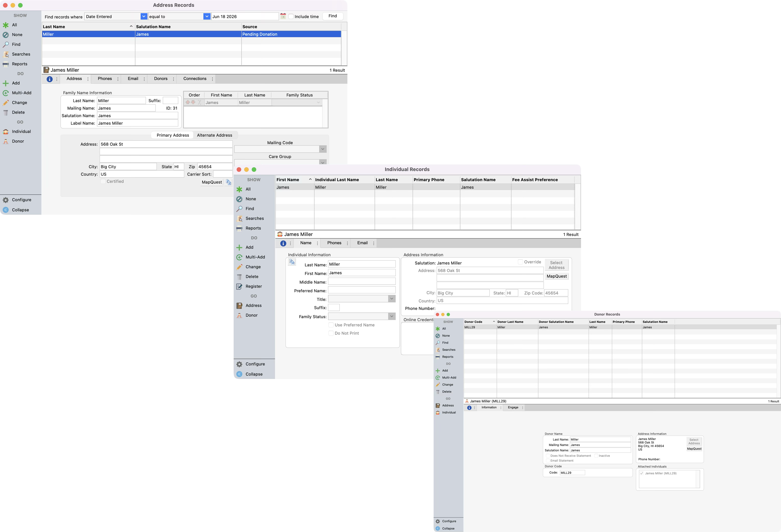Screen dimensions: 781x532
Task: Check Use Preferred Name
Action: click(331, 325)
